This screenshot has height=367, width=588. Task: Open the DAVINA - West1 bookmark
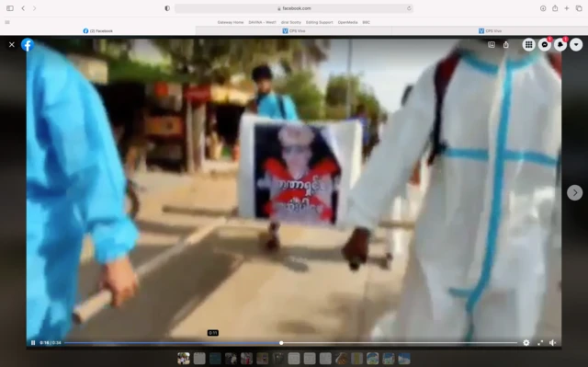262,22
